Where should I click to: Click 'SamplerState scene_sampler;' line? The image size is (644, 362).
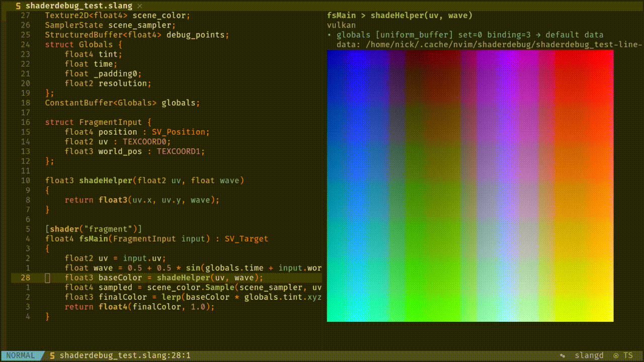click(x=111, y=25)
